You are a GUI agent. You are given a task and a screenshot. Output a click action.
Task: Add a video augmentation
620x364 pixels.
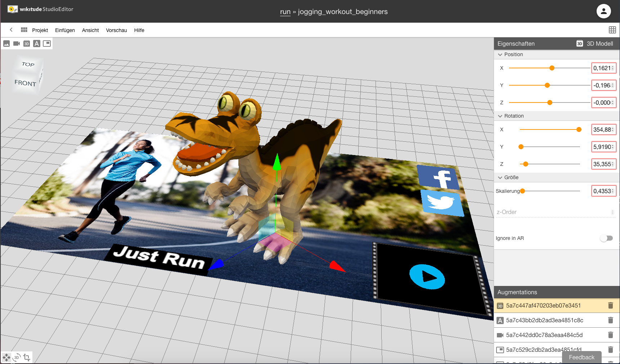coord(16,43)
